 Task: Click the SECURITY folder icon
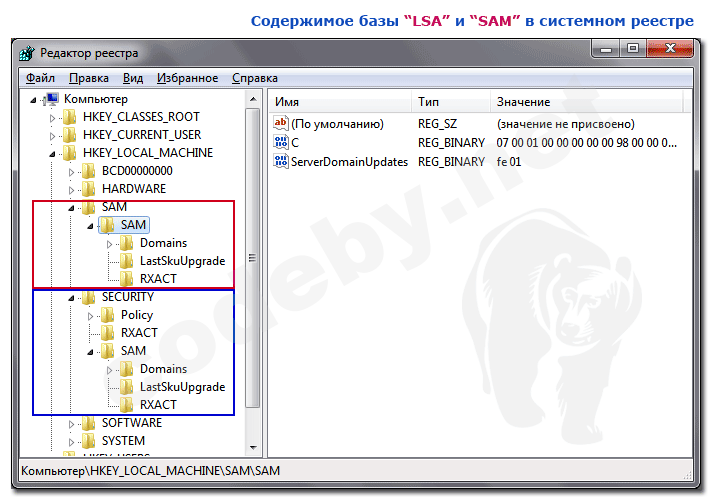[x=88, y=297]
